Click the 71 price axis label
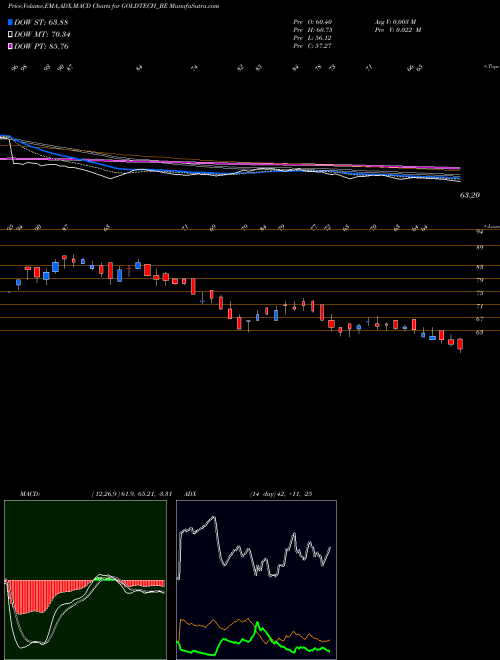500x660 pixels. tap(479, 306)
